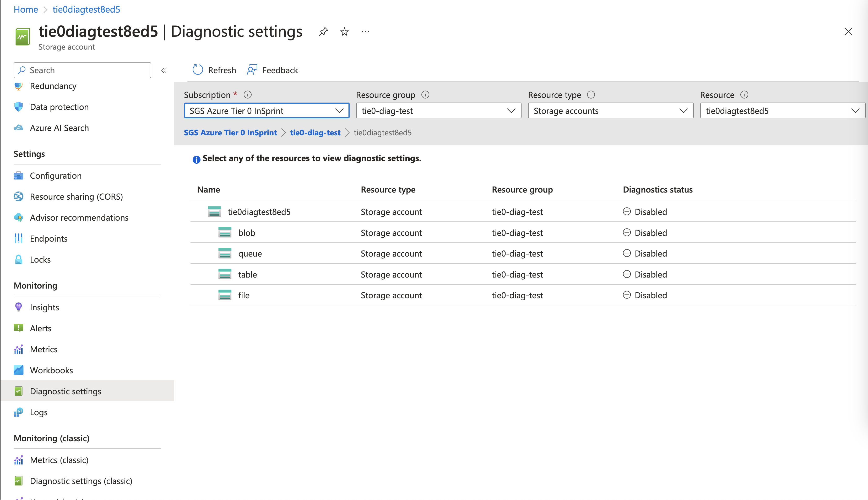Open Endpoints in the sidebar
The width and height of the screenshot is (868, 500).
tap(49, 238)
